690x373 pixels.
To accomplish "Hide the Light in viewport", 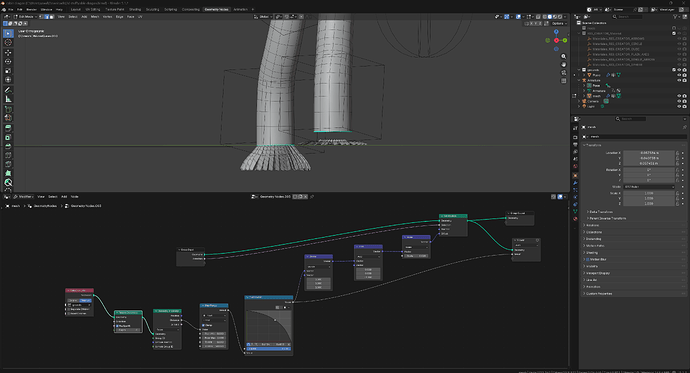I will [679, 106].
